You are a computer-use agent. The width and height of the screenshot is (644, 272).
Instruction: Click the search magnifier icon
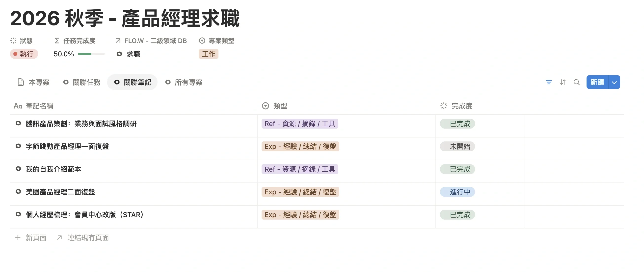[576, 82]
